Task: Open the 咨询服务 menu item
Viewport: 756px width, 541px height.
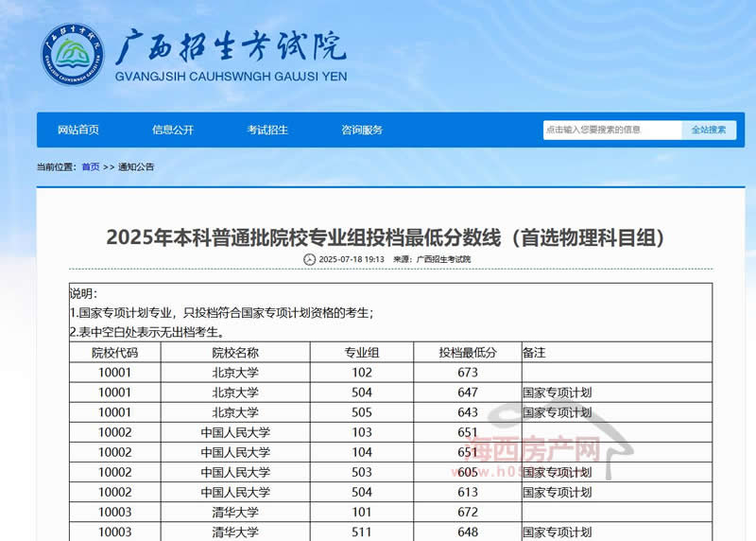Action: 362,130
